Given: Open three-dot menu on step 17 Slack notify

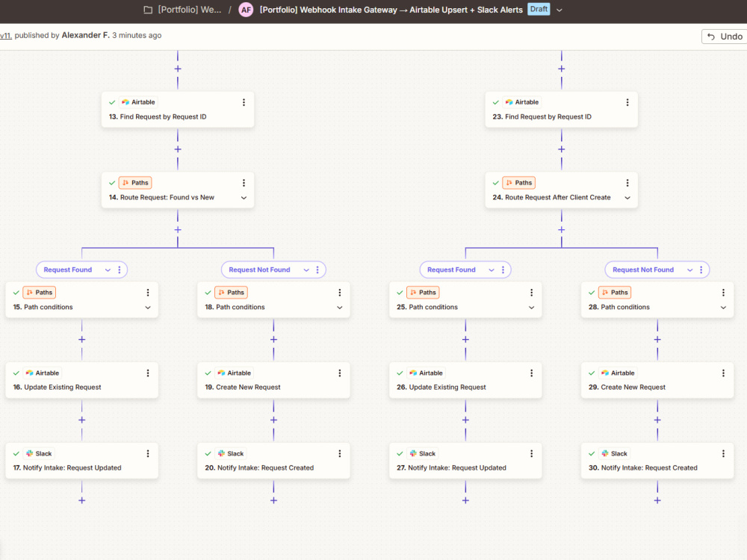Looking at the screenshot, I should 148,453.
